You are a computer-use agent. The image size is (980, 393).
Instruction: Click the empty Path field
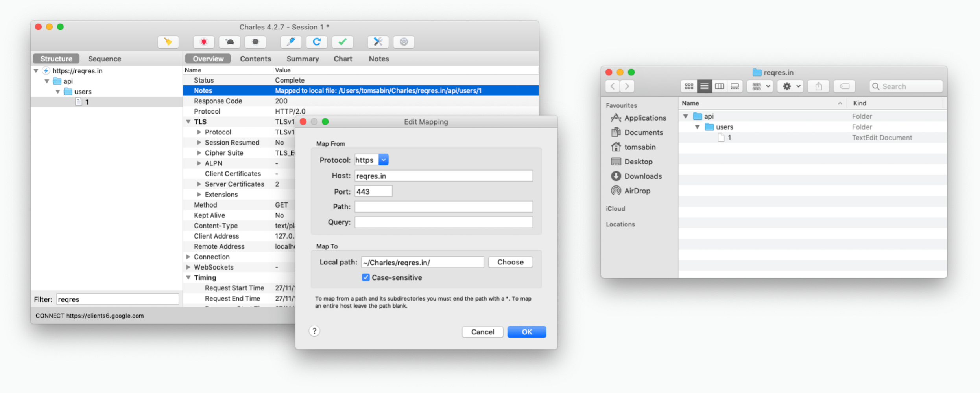click(x=444, y=207)
